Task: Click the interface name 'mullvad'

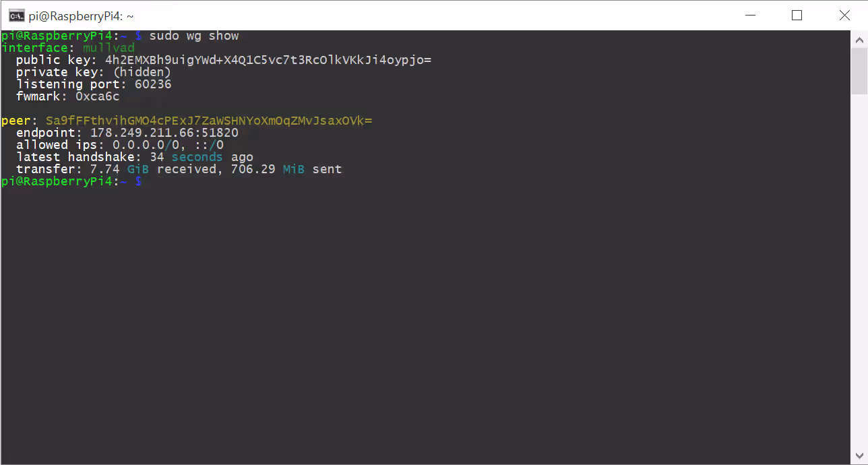Action: pyautogui.click(x=108, y=48)
